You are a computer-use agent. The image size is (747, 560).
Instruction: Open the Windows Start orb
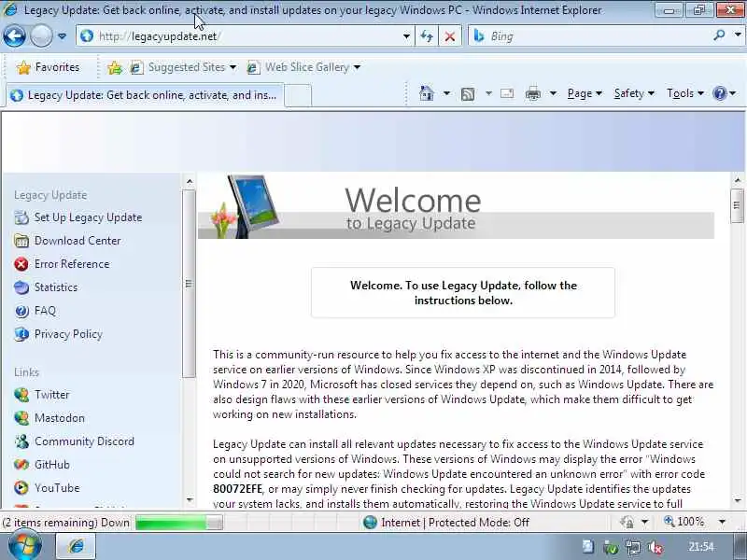25,545
